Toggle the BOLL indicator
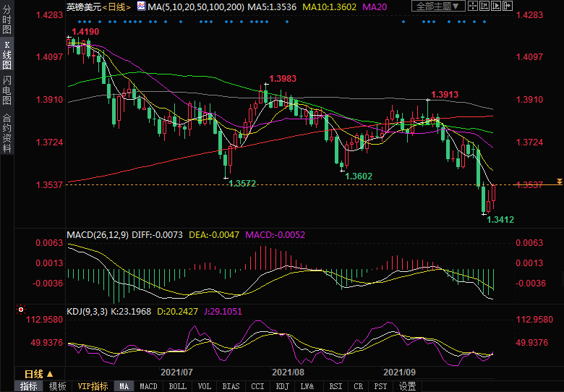This screenshot has height=392, width=564. (x=177, y=386)
